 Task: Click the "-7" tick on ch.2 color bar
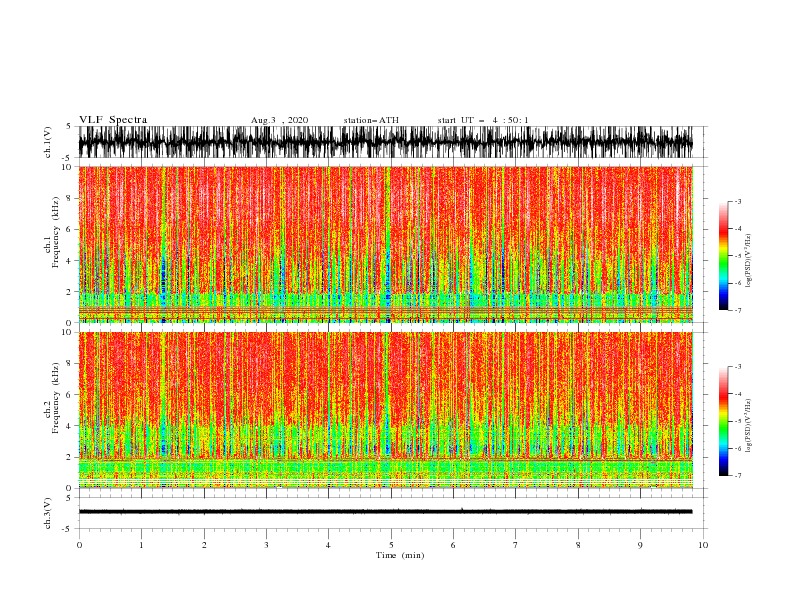coord(737,476)
